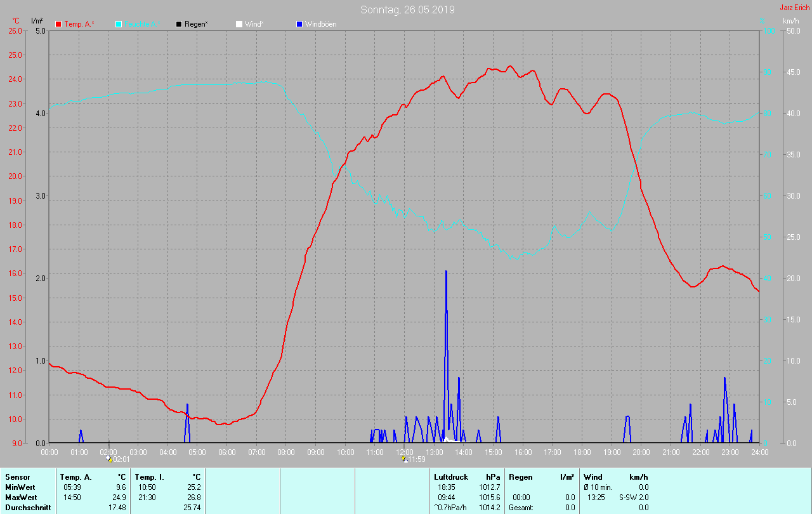Click the 'l/m²' axis unit label
Image resolution: width=812 pixels, height=514 pixels.
(x=37, y=21)
